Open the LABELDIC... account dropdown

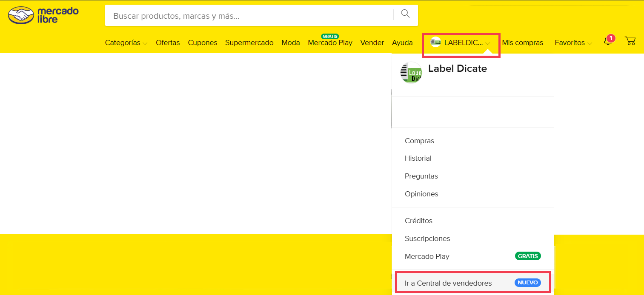coord(461,43)
